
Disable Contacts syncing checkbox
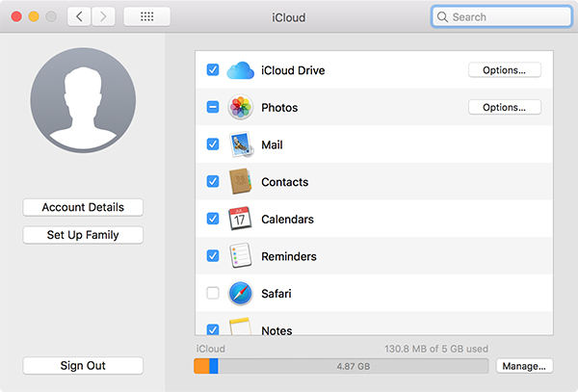pos(213,181)
